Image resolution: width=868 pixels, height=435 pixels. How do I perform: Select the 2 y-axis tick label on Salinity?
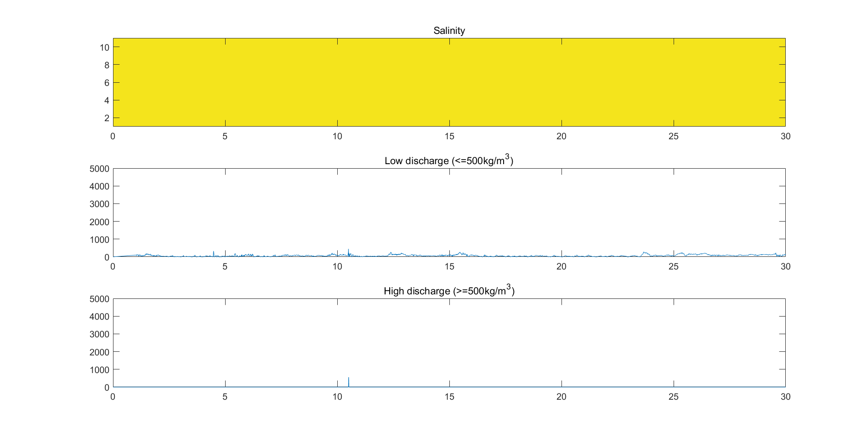[x=107, y=118]
